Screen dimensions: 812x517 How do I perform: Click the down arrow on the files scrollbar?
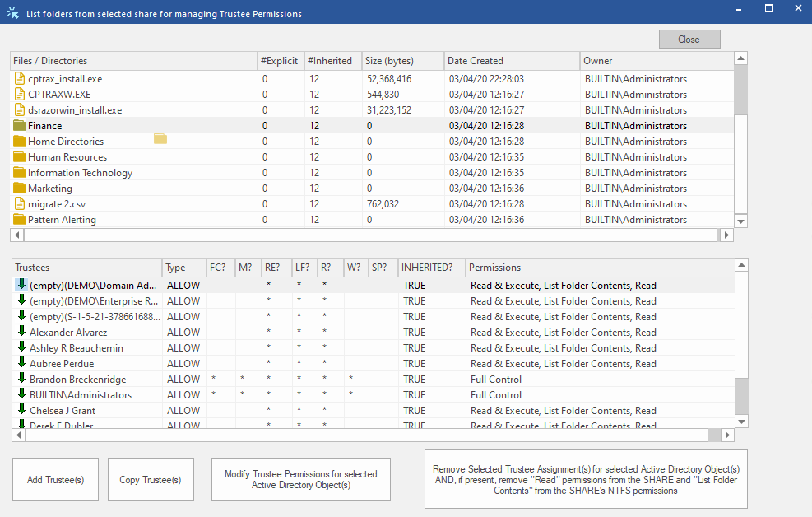(x=740, y=221)
